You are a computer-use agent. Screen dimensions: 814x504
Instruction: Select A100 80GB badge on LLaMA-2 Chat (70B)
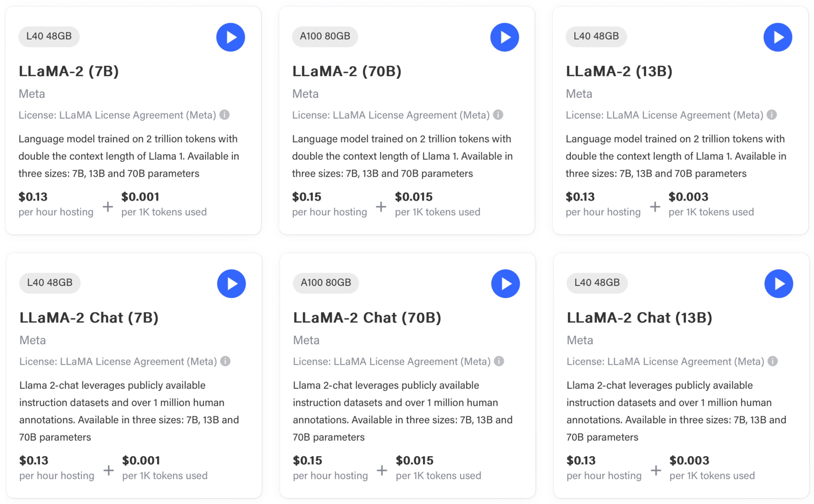(326, 283)
